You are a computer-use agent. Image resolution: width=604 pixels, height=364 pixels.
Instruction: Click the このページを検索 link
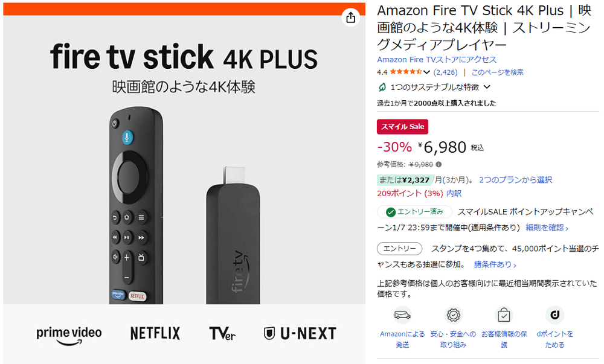497,72
